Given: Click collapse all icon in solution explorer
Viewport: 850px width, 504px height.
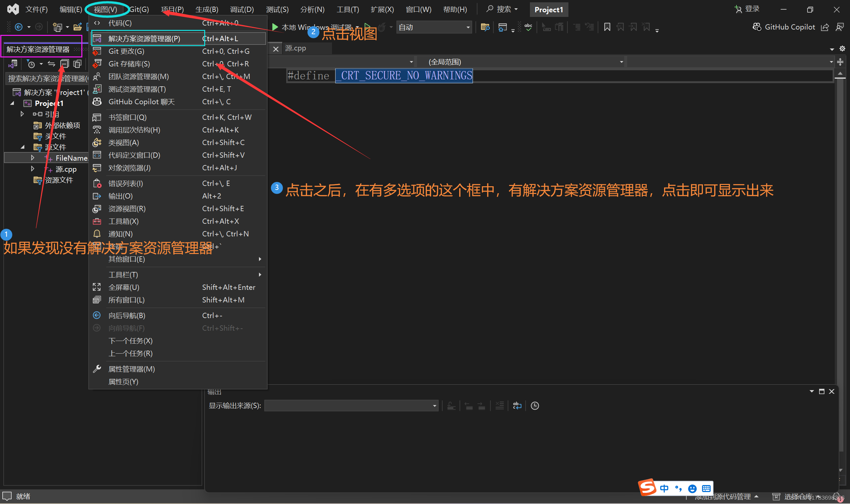Looking at the screenshot, I should (64, 64).
